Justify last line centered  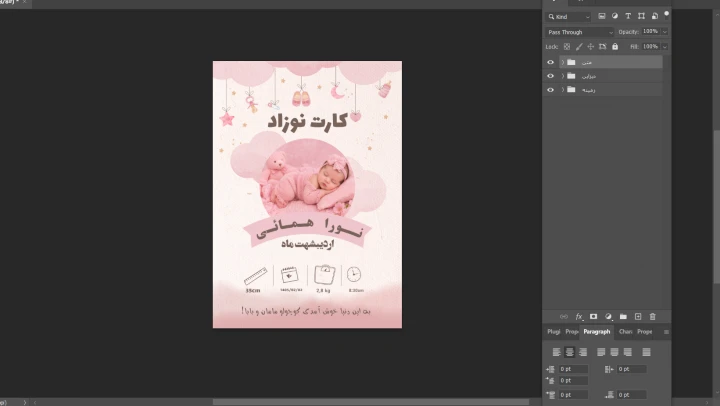pos(614,352)
